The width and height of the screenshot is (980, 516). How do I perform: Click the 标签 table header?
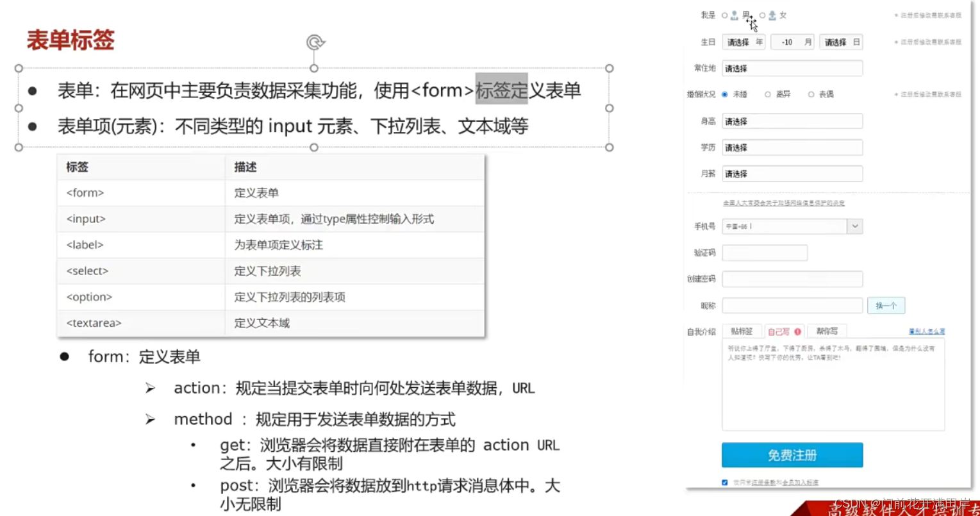click(x=141, y=167)
